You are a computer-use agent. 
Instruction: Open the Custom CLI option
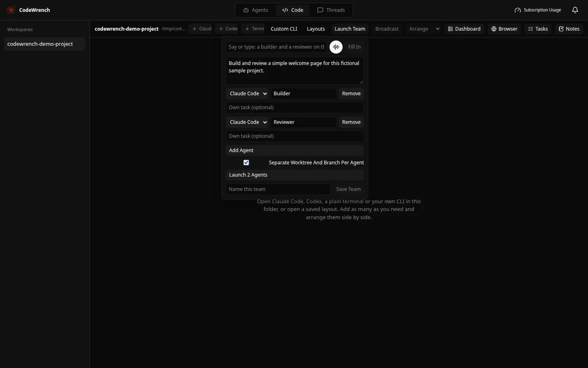284,29
